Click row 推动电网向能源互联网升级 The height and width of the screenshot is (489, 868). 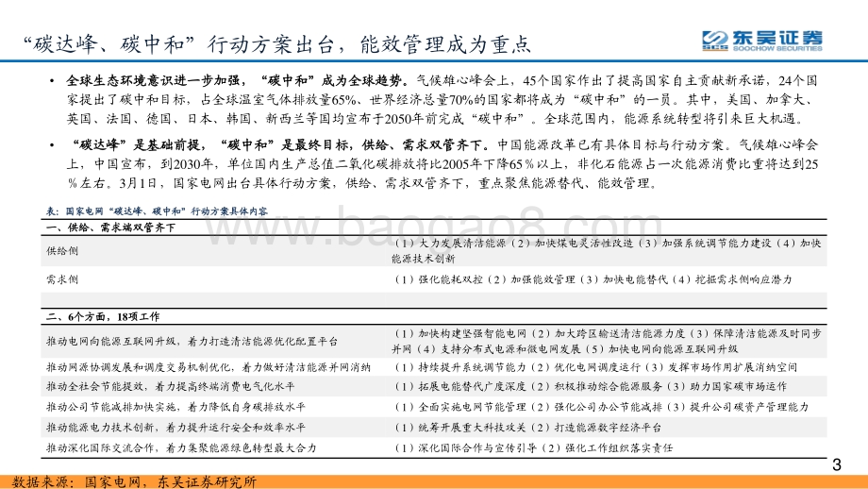click(x=192, y=341)
